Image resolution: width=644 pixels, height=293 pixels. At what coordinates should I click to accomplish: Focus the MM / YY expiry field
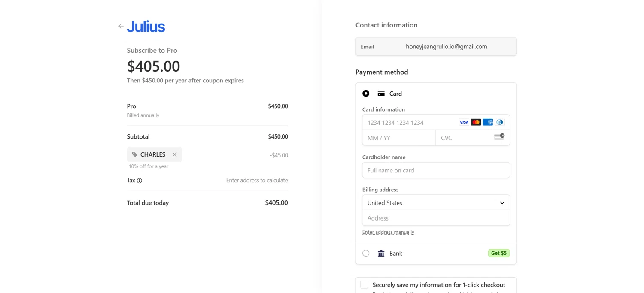coord(399,138)
